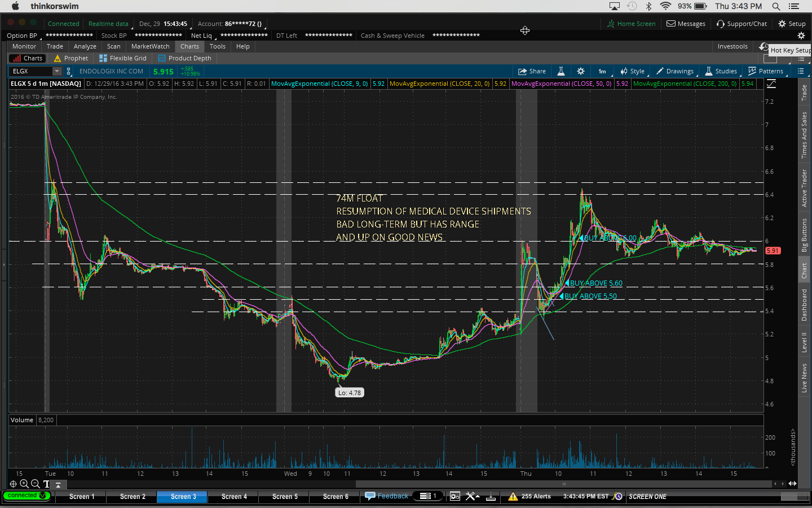Click the download tray icon

pos(491,497)
